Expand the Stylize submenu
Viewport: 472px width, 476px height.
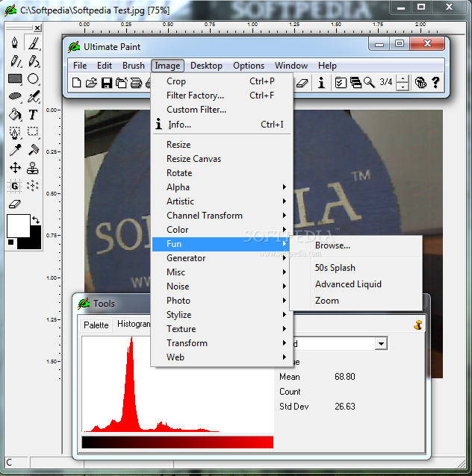[222, 315]
